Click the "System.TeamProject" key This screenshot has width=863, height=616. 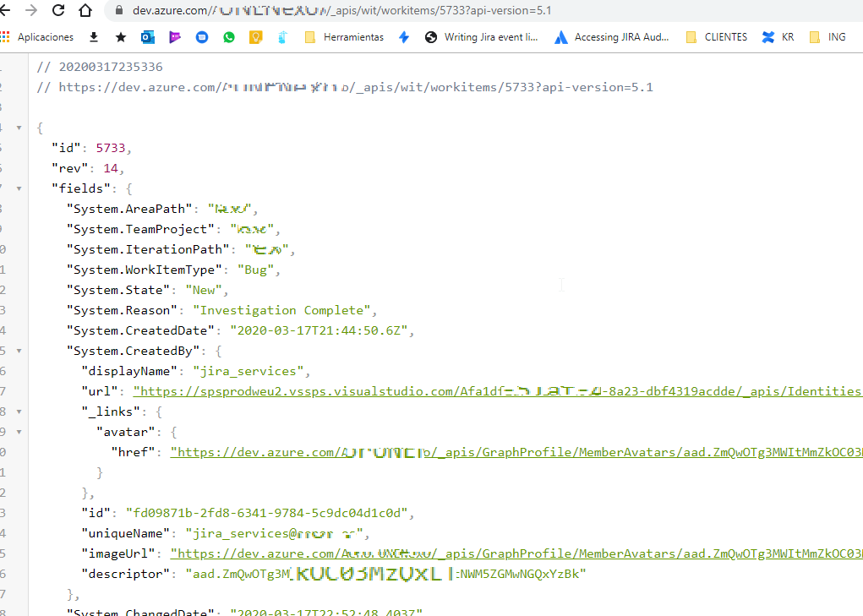(140, 229)
